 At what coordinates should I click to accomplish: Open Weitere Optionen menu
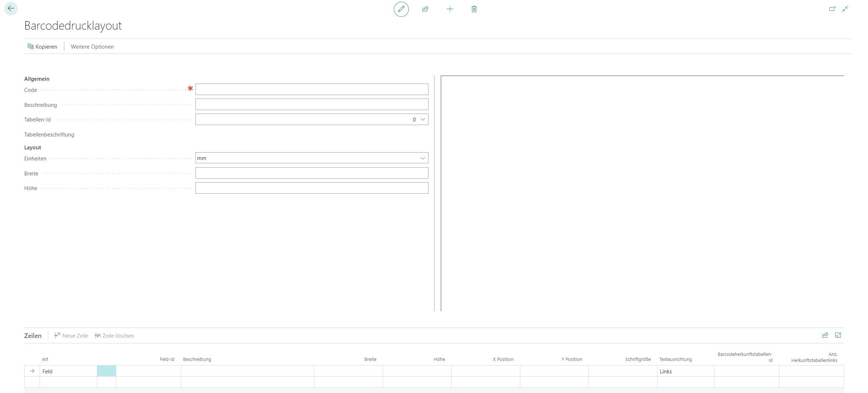[92, 46]
